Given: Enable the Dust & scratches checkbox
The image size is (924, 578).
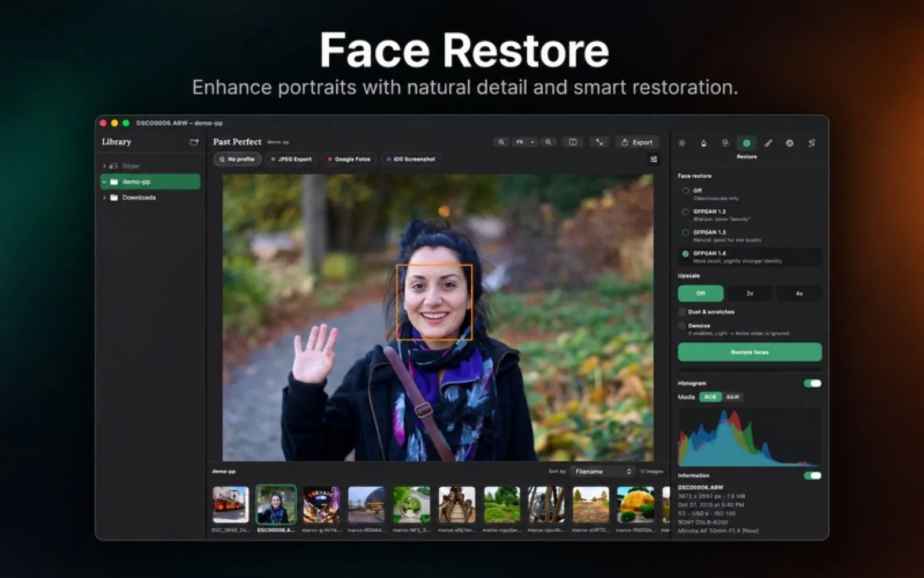Looking at the screenshot, I should (x=682, y=312).
